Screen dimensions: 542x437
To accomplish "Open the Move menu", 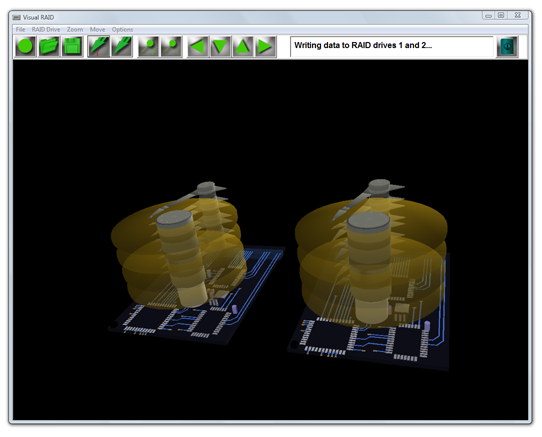I will [x=97, y=30].
